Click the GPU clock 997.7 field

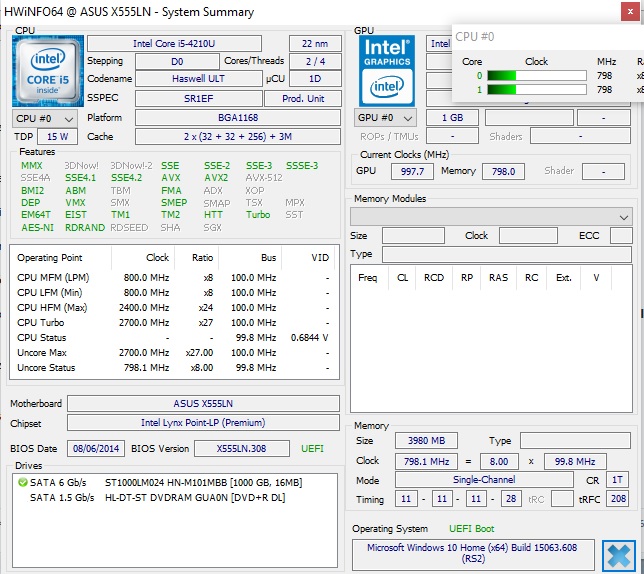click(412, 171)
